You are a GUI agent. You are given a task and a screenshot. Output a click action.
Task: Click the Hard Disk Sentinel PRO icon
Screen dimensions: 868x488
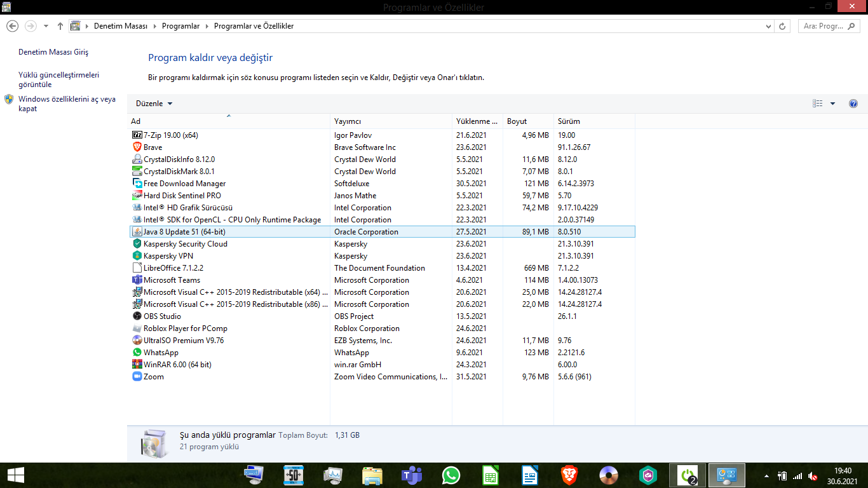[137, 195]
